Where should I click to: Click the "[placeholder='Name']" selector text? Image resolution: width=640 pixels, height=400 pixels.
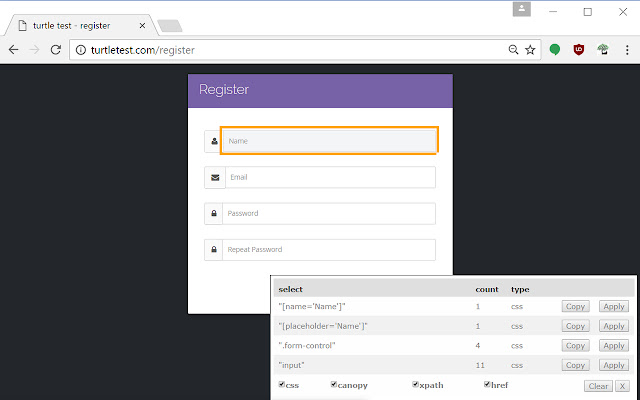(323, 326)
